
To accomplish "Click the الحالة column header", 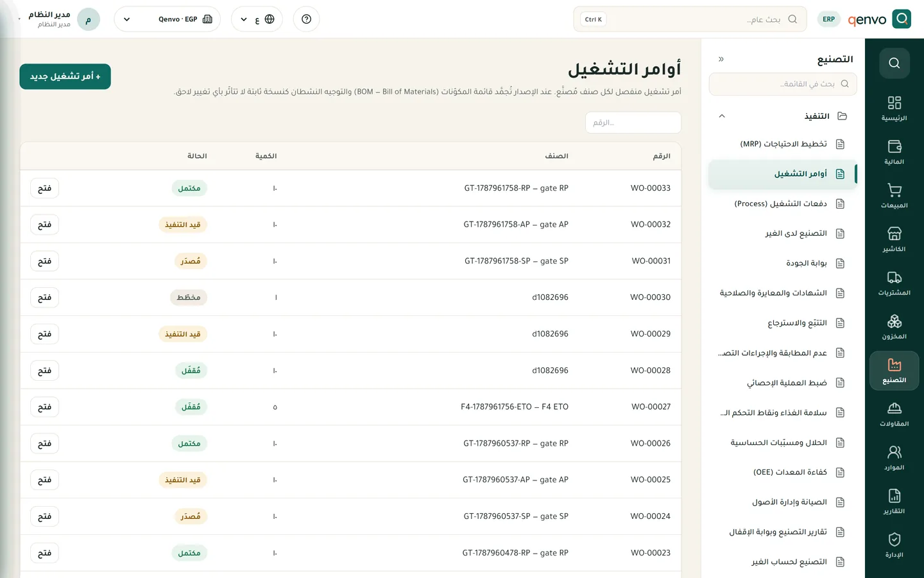I will pos(197,156).
